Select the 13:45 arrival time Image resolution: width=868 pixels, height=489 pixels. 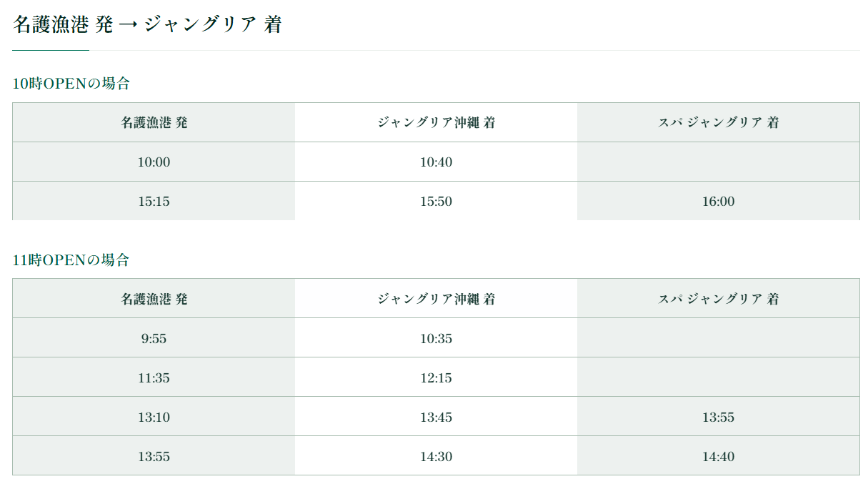(436, 418)
